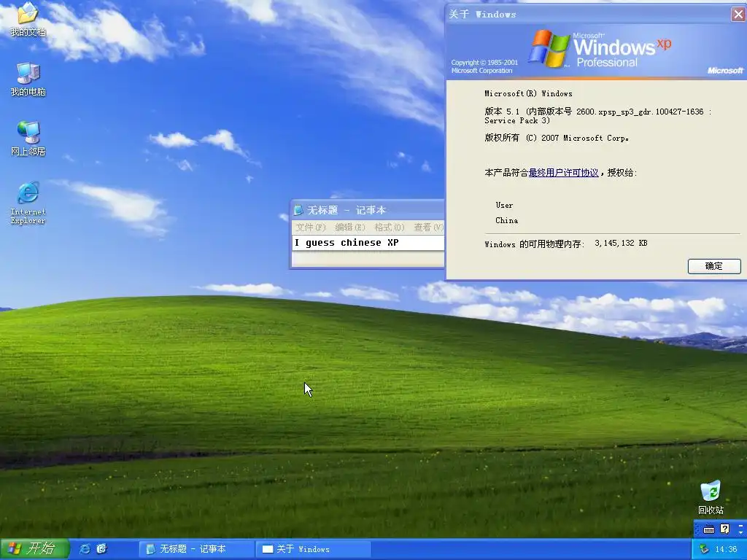Open the 开始 Start menu
This screenshot has height=560, width=747.
tap(34, 549)
